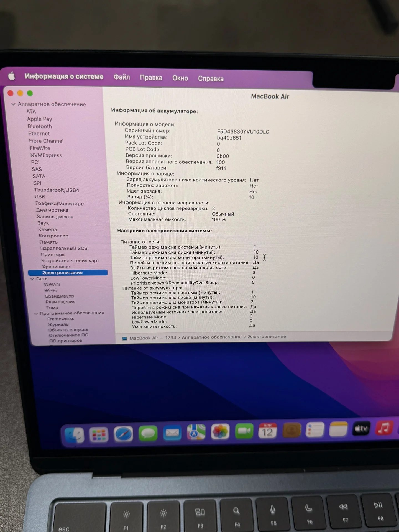This screenshot has width=399, height=532.
Task: Open the Файл menu
Action: pyautogui.click(x=122, y=77)
